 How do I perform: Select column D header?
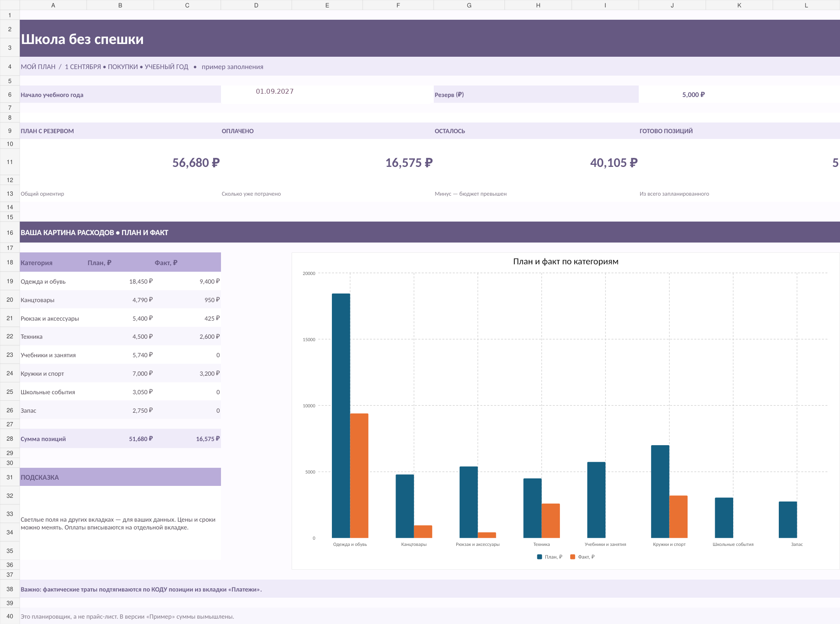point(256,5)
